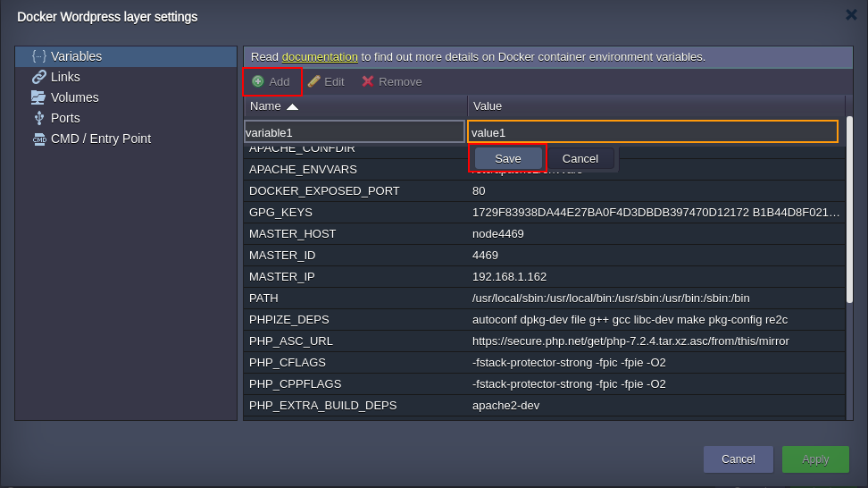Image resolution: width=868 pixels, height=488 pixels.
Task: Click the Add toolbar label
Action: (x=279, y=82)
